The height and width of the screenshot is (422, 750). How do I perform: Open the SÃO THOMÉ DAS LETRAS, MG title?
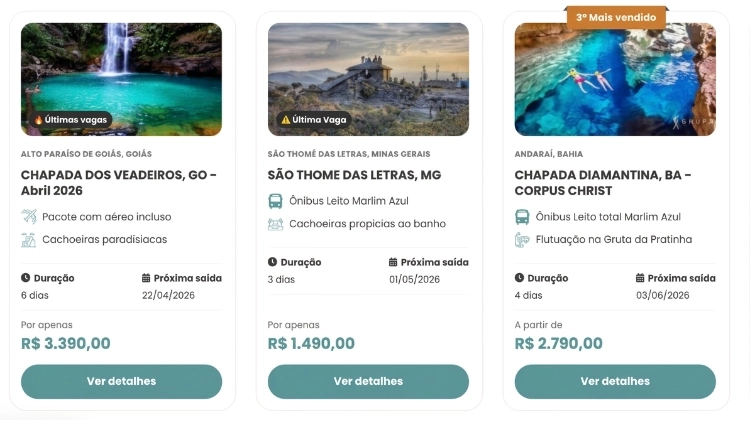coord(354,175)
